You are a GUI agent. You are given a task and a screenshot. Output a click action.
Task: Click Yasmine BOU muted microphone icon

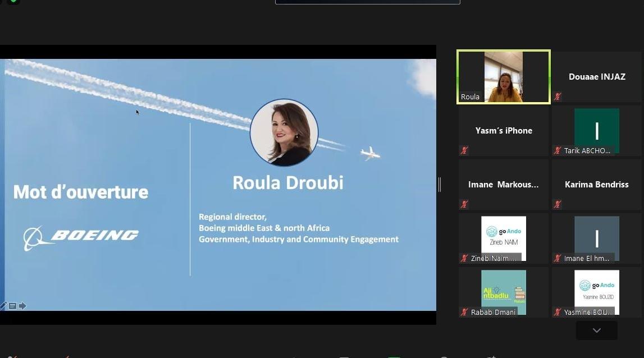[x=558, y=312]
